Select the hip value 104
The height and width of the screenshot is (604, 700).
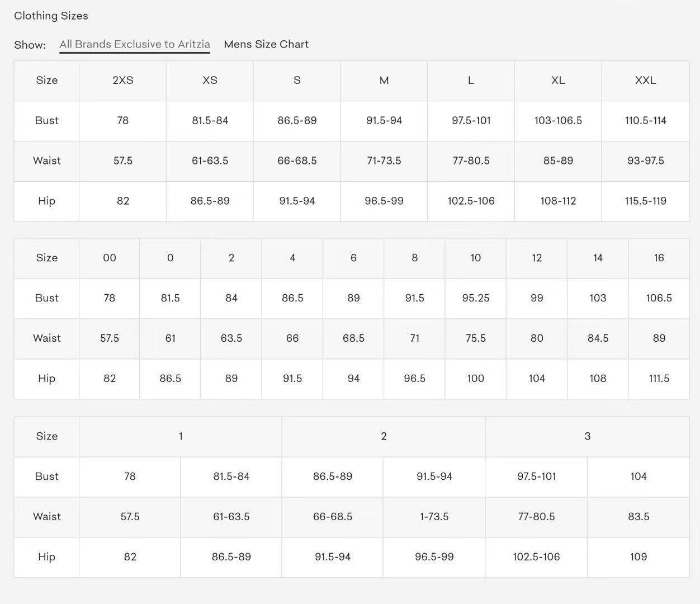click(537, 379)
